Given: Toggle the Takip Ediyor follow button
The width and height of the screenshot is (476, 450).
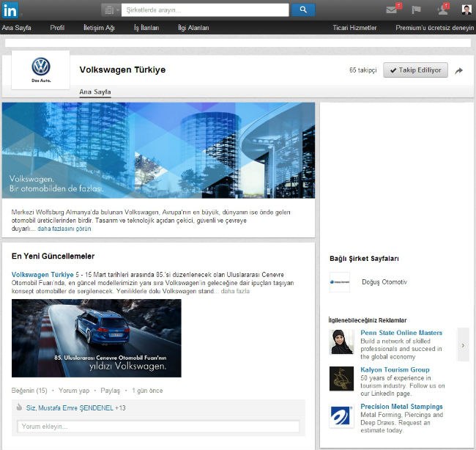Looking at the screenshot, I should pos(415,70).
